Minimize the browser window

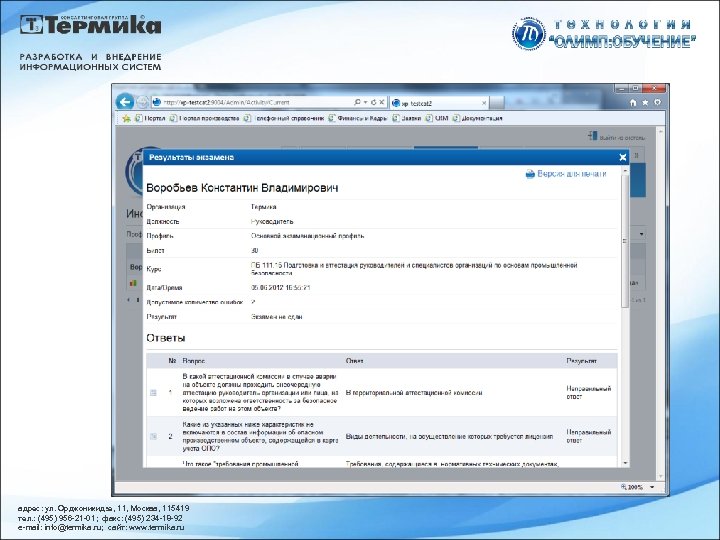pyautogui.click(x=621, y=88)
